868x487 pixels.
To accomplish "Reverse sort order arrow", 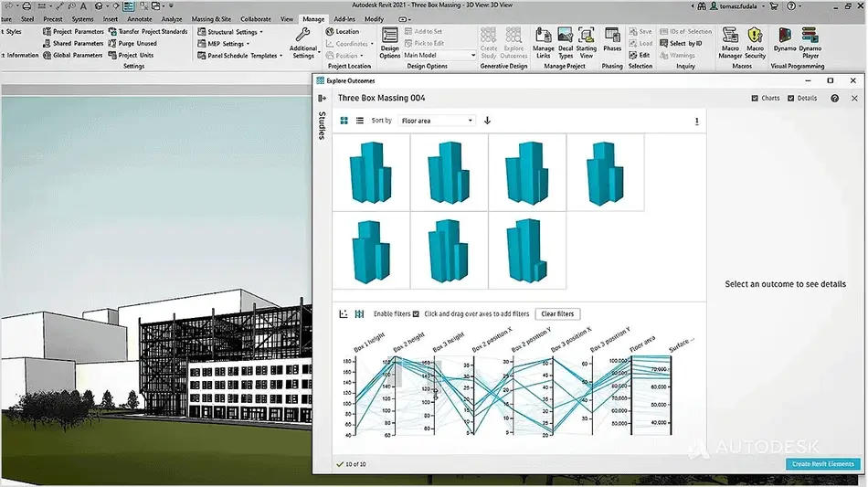I will coord(487,121).
